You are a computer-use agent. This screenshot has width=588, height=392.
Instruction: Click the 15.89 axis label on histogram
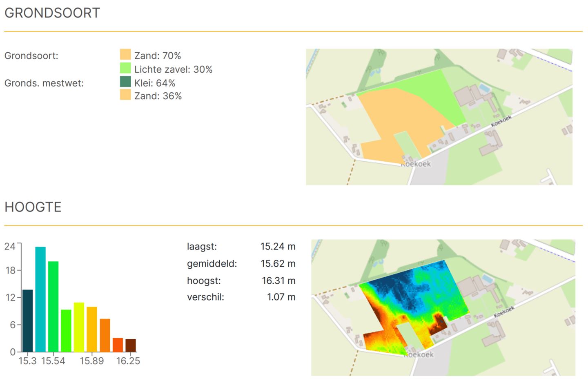pos(92,361)
